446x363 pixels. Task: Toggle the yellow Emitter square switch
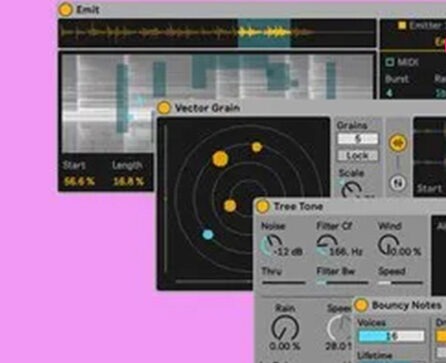pos(402,25)
